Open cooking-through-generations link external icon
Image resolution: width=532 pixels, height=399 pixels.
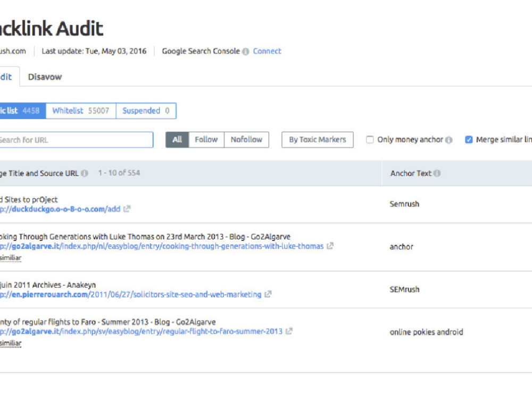click(x=330, y=246)
